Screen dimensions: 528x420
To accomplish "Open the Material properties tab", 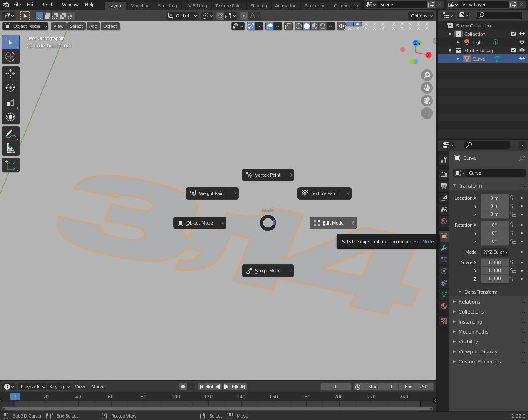I will (444, 306).
